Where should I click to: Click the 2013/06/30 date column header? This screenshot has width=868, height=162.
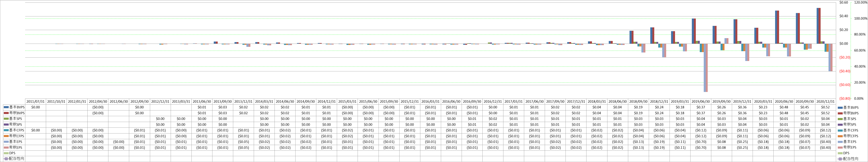(x=202, y=101)
